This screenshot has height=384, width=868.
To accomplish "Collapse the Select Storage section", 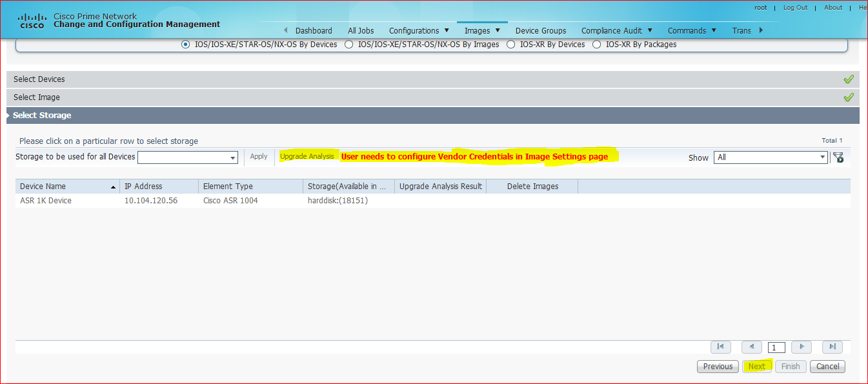I will [x=432, y=116].
